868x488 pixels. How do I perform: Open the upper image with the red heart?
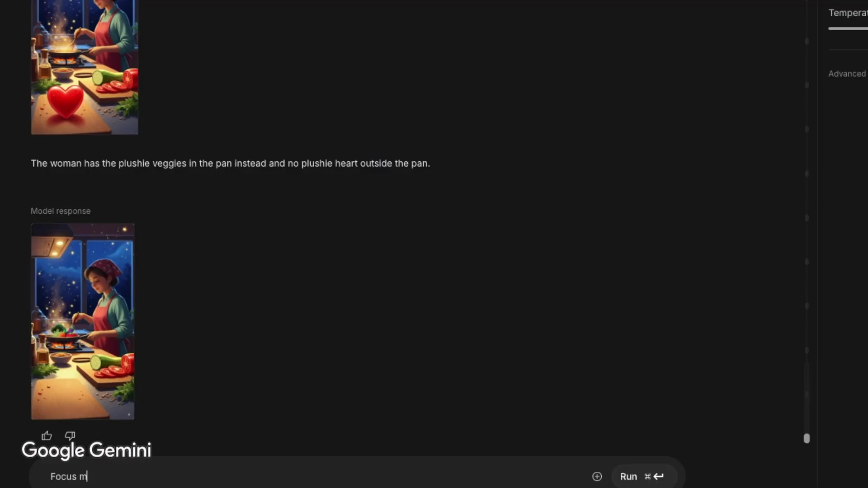coord(85,68)
